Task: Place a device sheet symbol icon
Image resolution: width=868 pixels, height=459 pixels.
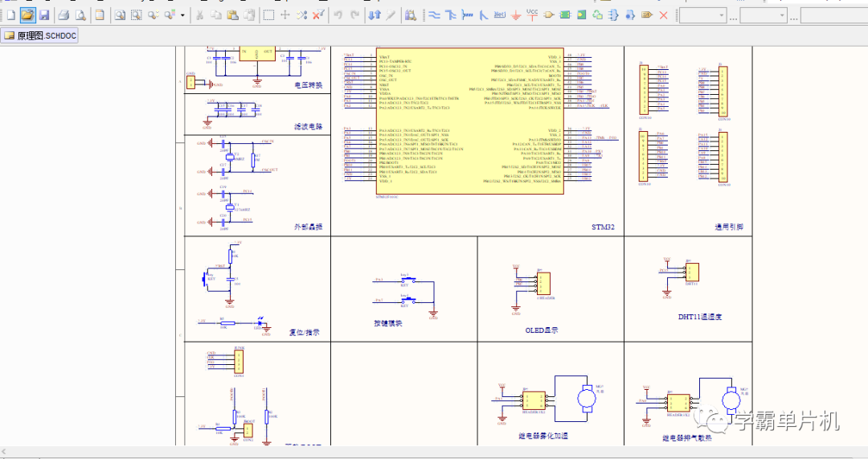Action: click(597, 15)
